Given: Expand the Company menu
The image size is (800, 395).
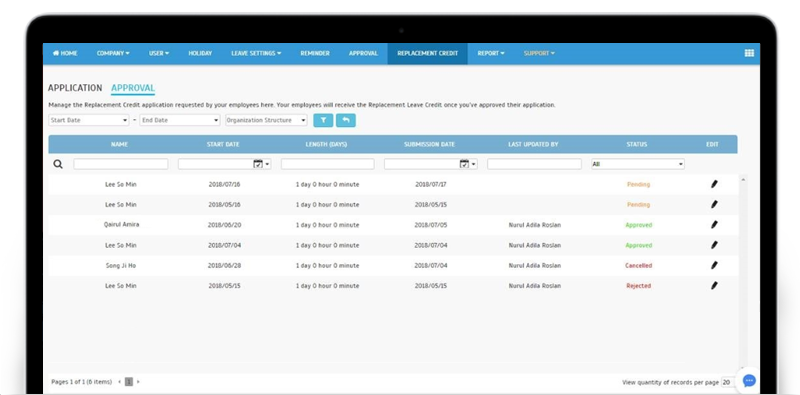Looking at the screenshot, I should (113, 53).
